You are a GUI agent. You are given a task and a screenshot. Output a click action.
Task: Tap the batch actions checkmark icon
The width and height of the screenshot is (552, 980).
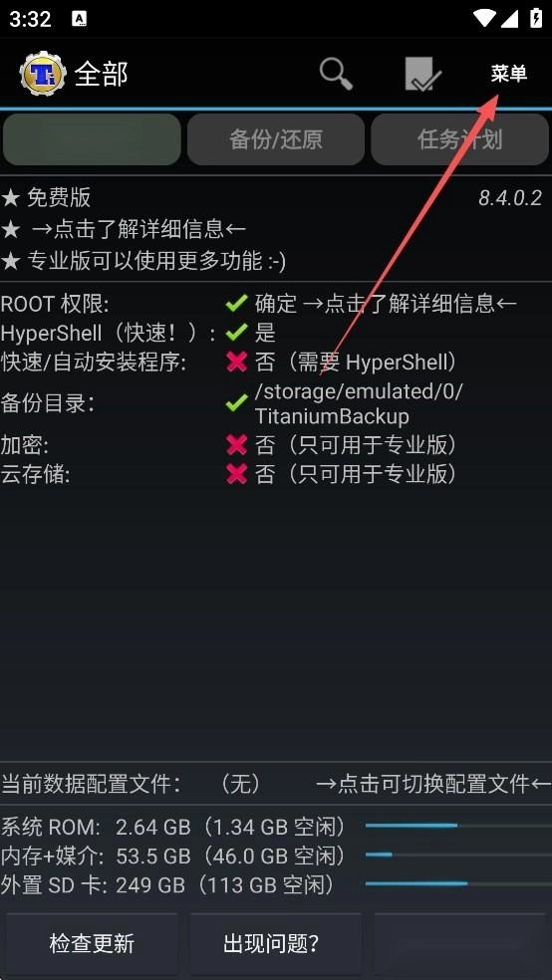point(423,75)
